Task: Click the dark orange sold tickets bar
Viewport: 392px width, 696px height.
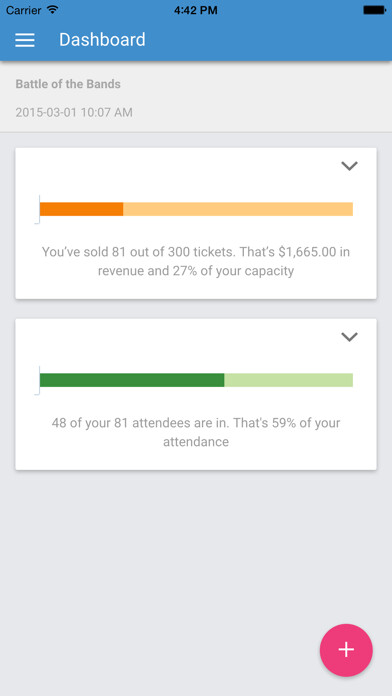Action: [81, 209]
